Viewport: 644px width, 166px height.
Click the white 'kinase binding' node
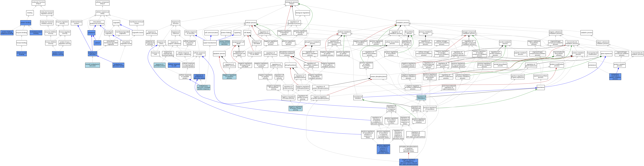(21, 43)
